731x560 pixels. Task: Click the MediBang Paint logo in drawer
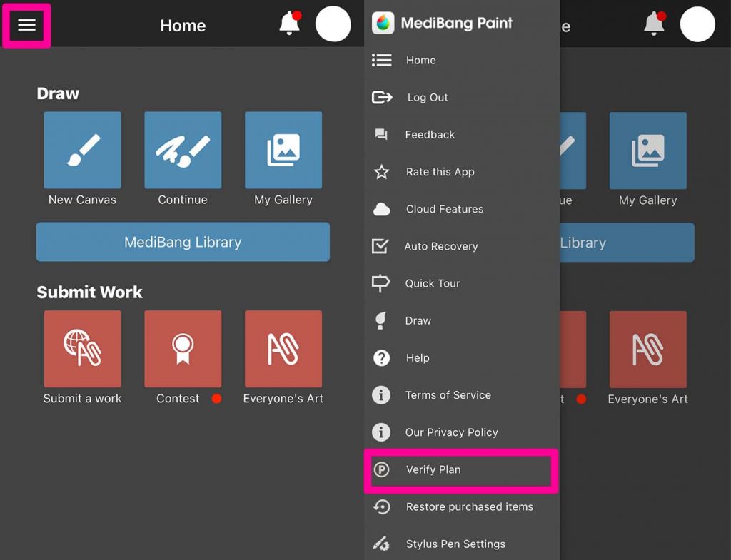(x=383, y=23)
